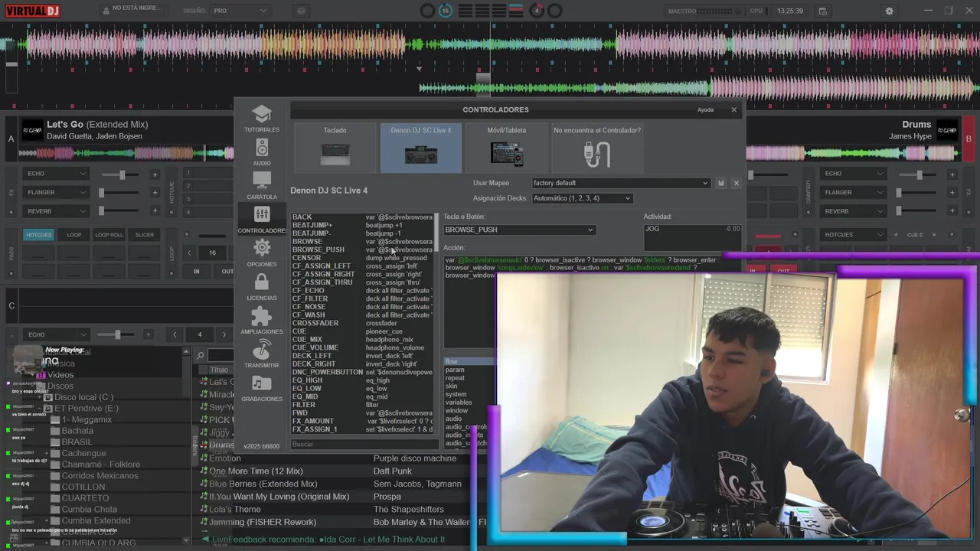The image size is (980, 551).
Task: Select the 'variables' action category
Action: pos(459,402)
